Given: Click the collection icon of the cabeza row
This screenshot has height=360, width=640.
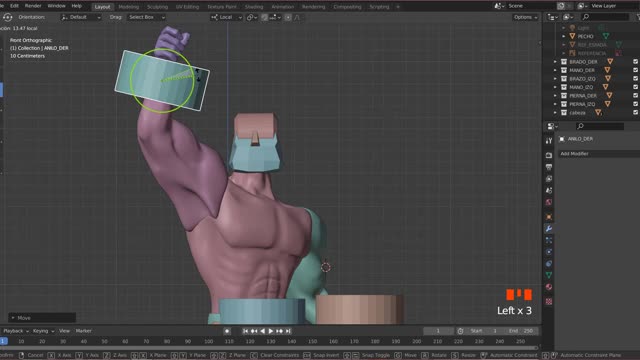Looking at the screenshot, I should (x=564, y=113).
